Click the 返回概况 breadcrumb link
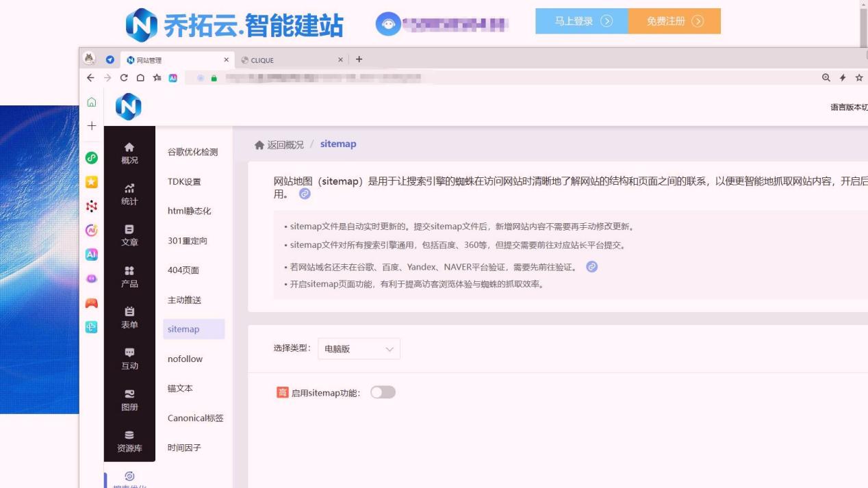 coord(279,144)
